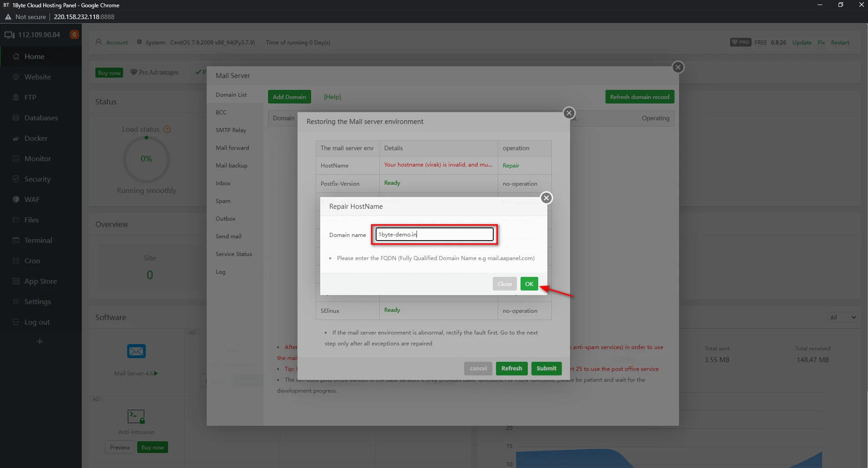Click Monitor icon in sidebar
Viewport: 868px width, 468px height.
pos(16,158)
